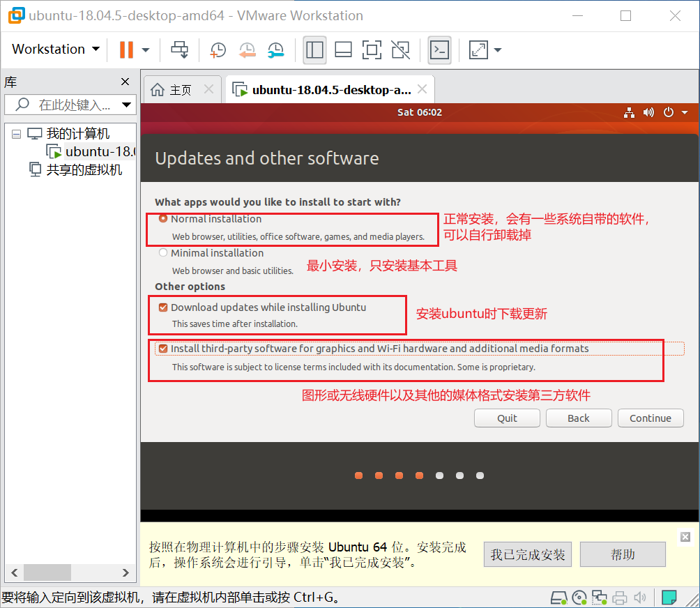Close the ubuntu-18.04.5-desktop tab

[x=422, y=89]
